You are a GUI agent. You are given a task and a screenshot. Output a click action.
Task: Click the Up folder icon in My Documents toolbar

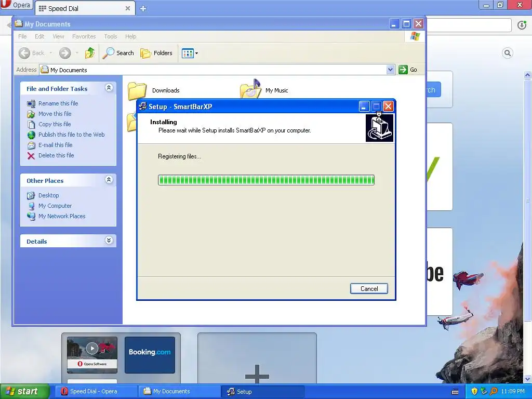pyautogui.click(x=90, y=53)
